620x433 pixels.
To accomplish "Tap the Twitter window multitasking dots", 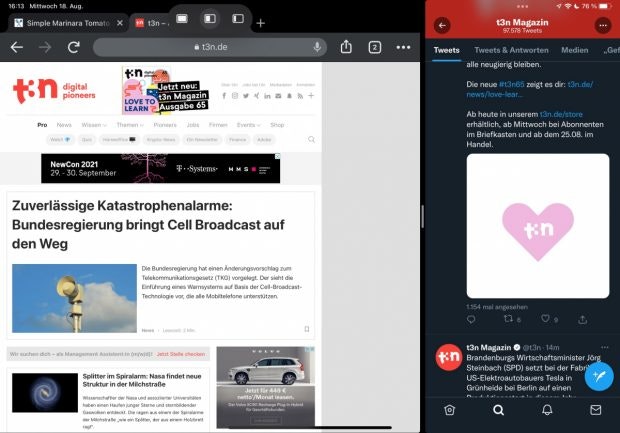I will coord(522,6).
